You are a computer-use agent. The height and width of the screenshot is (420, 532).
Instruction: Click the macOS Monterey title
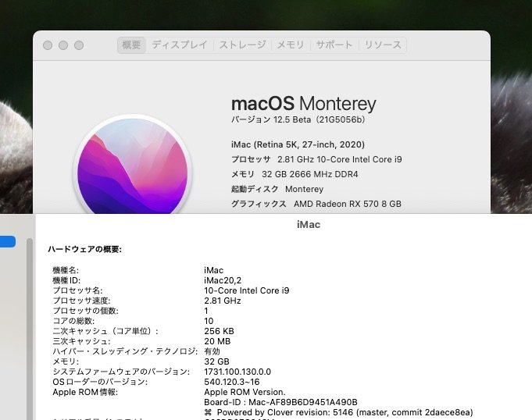pos(304,103)
